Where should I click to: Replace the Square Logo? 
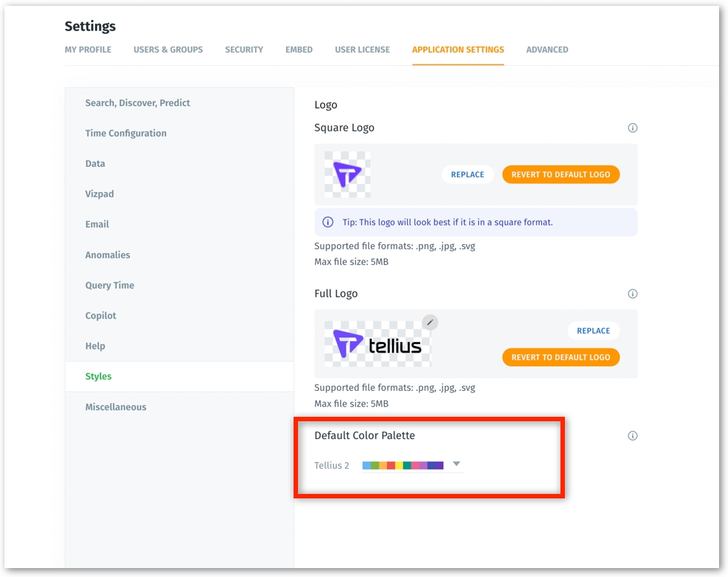point(468,174)
